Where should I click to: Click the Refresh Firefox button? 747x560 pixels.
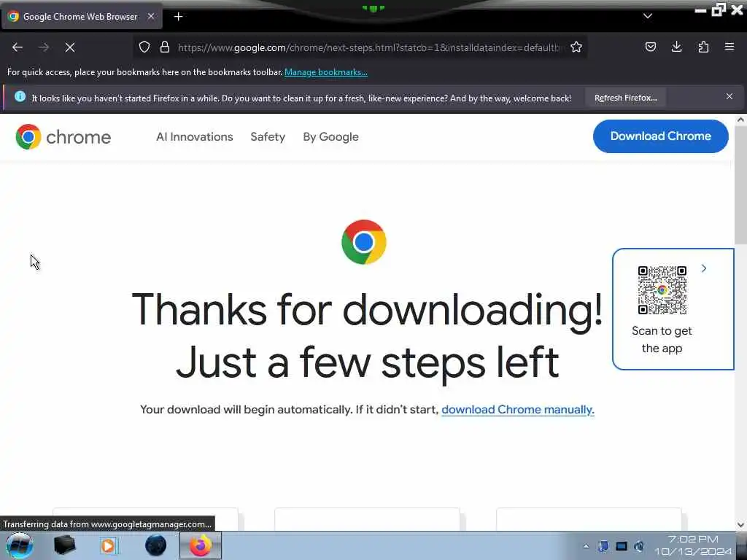[625, 98]
